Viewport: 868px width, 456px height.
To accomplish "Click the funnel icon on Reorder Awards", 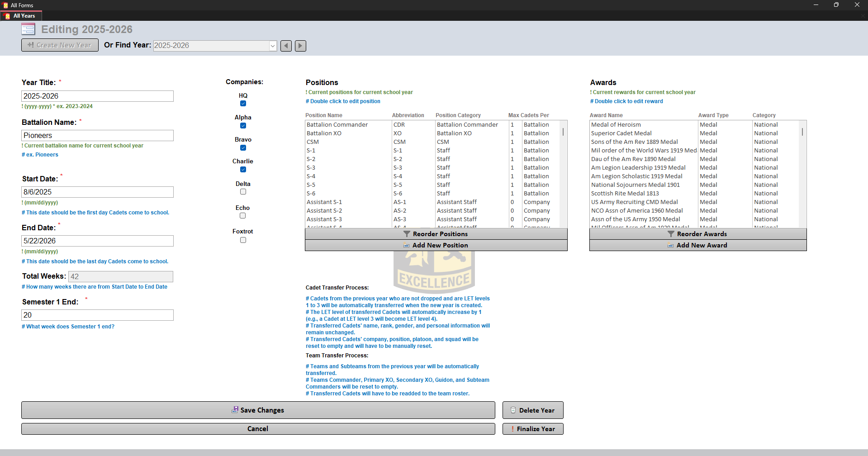I will (671, 234).
